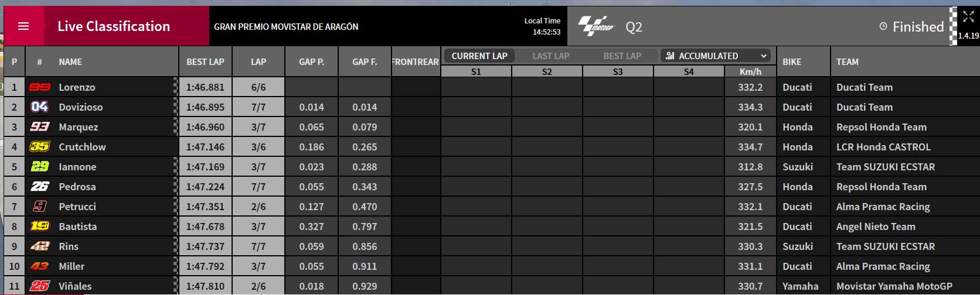Click the TEAM column header
Screen dimensions: 980x295
coord(848,61)
